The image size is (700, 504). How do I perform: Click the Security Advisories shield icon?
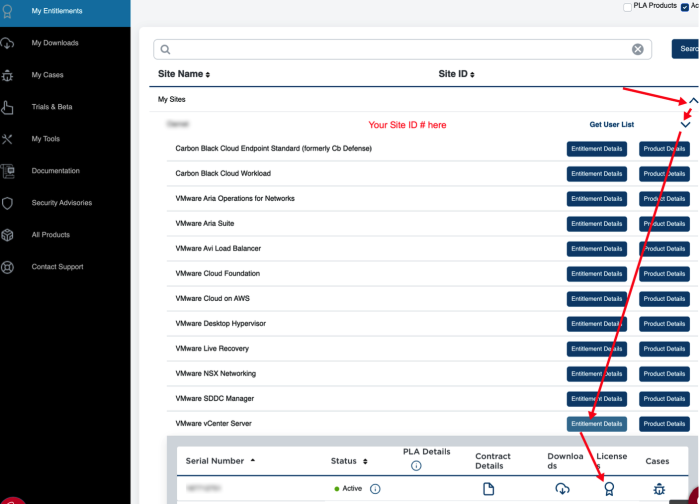point(7,203)
